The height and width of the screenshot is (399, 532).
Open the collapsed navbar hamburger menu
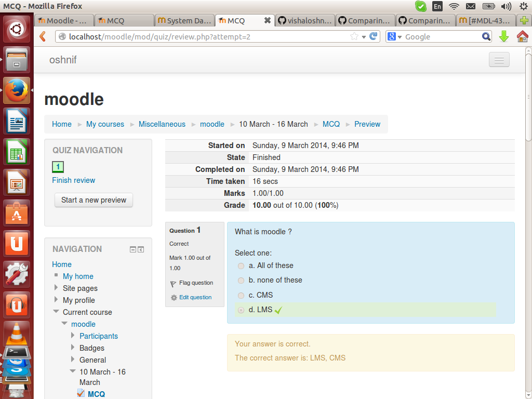499,60
